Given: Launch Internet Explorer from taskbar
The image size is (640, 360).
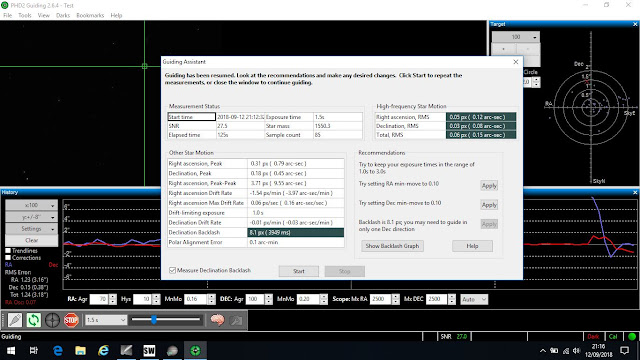Looking at the screenshot, I should pyautogui.click(x=103, y=351).
